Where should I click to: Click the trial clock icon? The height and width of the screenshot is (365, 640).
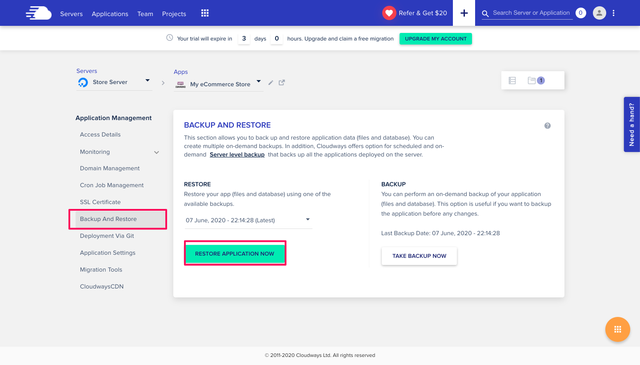pos(169,38)
